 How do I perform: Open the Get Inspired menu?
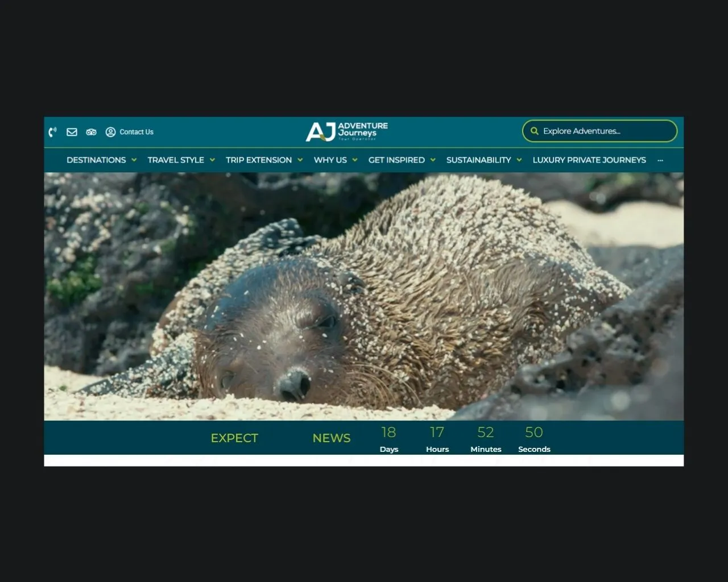coord(396,160)
